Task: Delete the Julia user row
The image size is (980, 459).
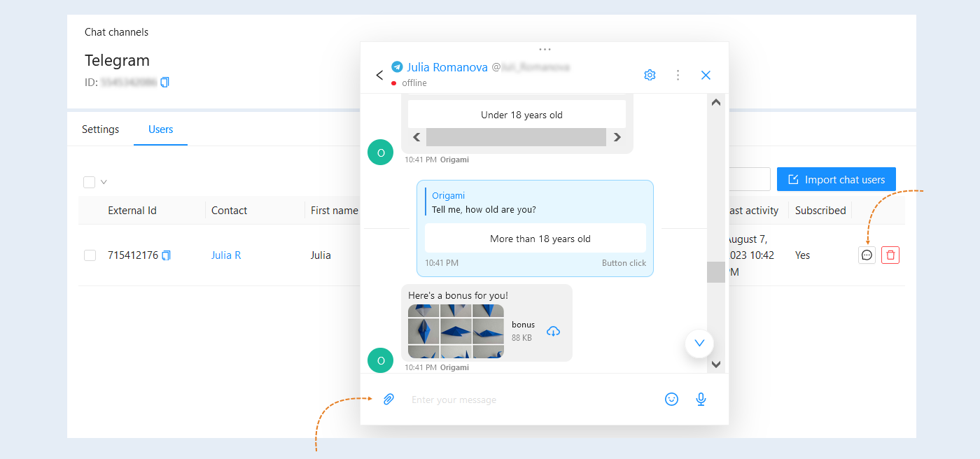Action: point(890,255)
